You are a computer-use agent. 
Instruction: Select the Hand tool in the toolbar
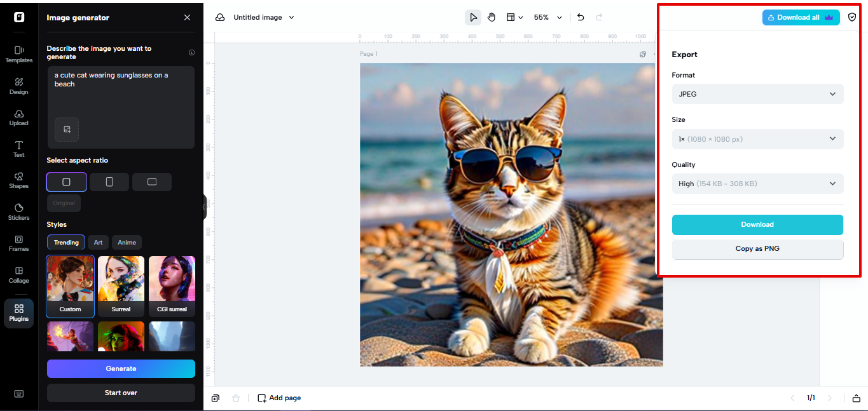(492, 17)
